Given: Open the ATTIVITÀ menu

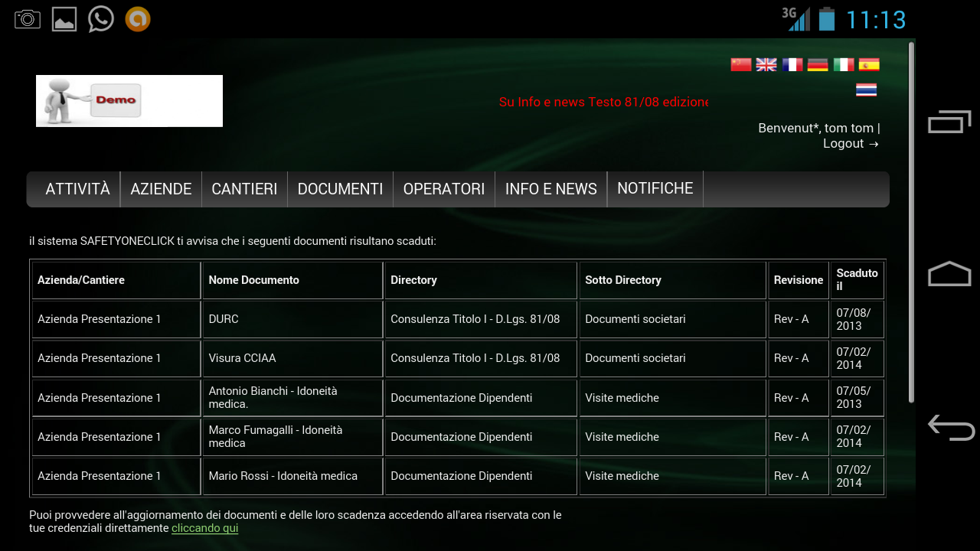Looking at the screenshot, I should [77, 189].
